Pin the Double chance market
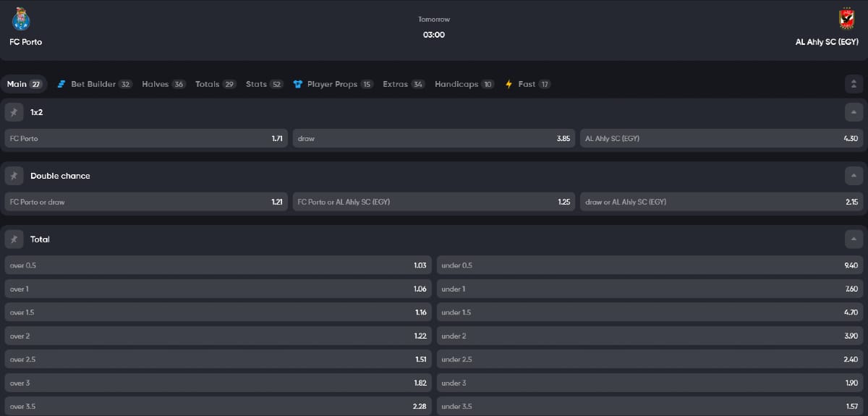Image resolution: width=868 pixels, height=416 pixels. [x=14, y=176]
